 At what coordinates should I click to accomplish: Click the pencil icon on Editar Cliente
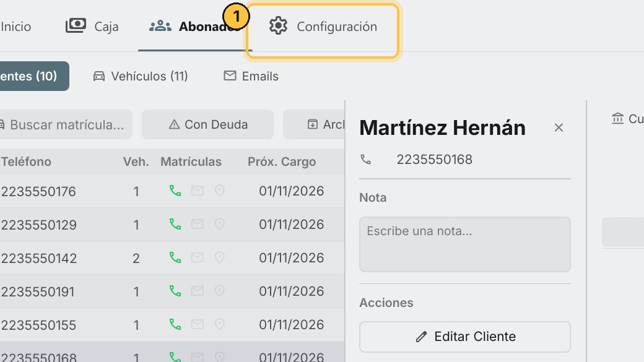click(x=421, y=337)
